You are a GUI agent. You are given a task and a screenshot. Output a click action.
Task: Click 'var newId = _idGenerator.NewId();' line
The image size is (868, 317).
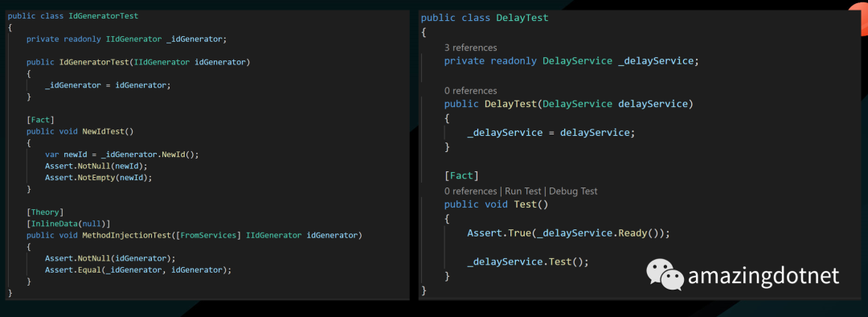pyautogui.click(x=122, y=154)
